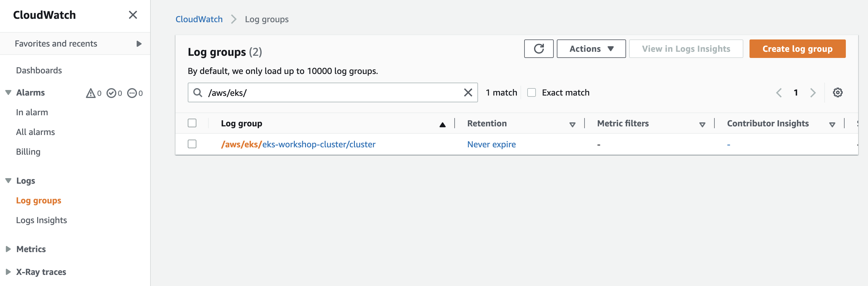Viewport: 868px width, 286px height.
Task: Select Logs Insights in the sidebar
Action: pyautogui.click(x=42, y=220)
